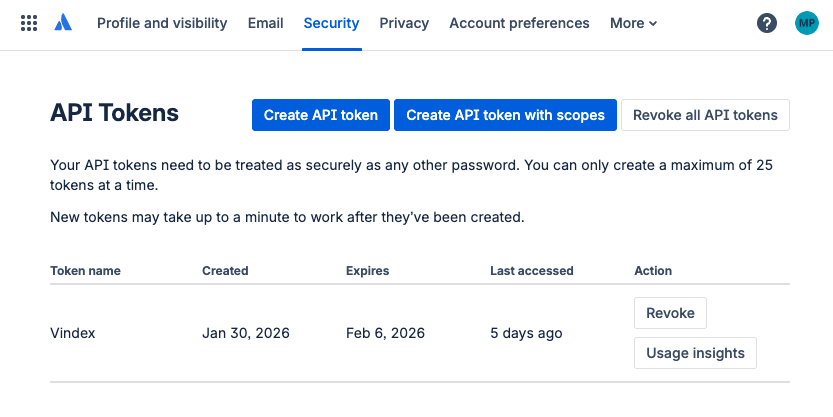Switch to Profile and visibility tab
The image size is (833, 417).
pyautogui.click(x=162, y=23)
